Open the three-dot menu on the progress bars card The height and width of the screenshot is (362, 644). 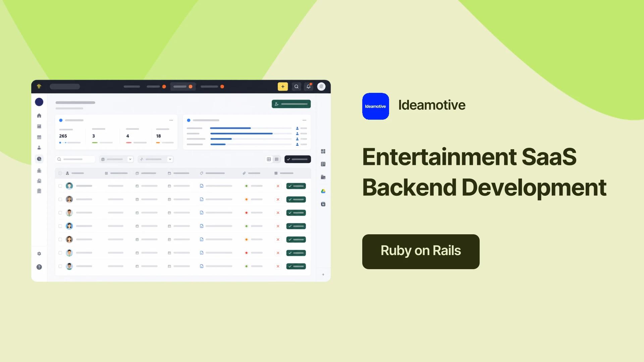[x=304, y=120]
